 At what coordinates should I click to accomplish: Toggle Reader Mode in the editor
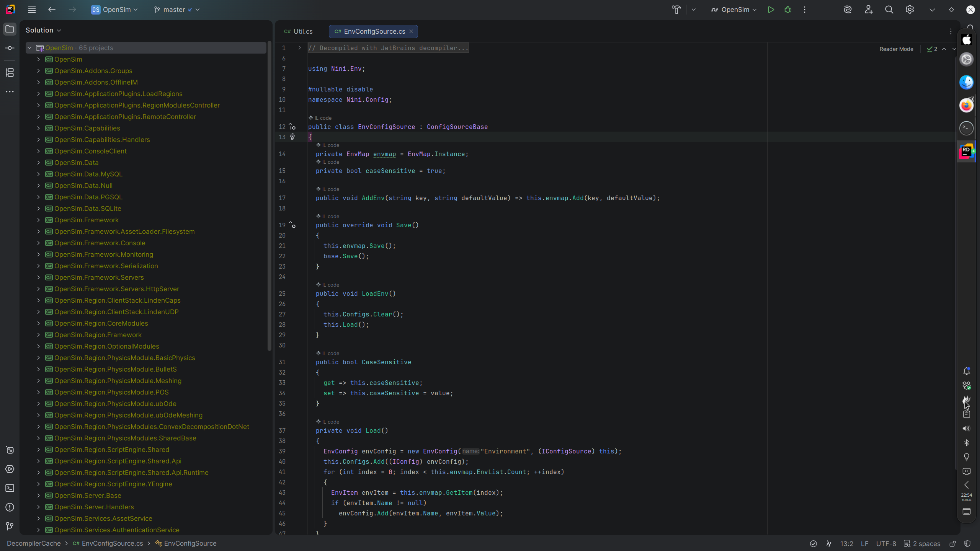tap(896, 49)
